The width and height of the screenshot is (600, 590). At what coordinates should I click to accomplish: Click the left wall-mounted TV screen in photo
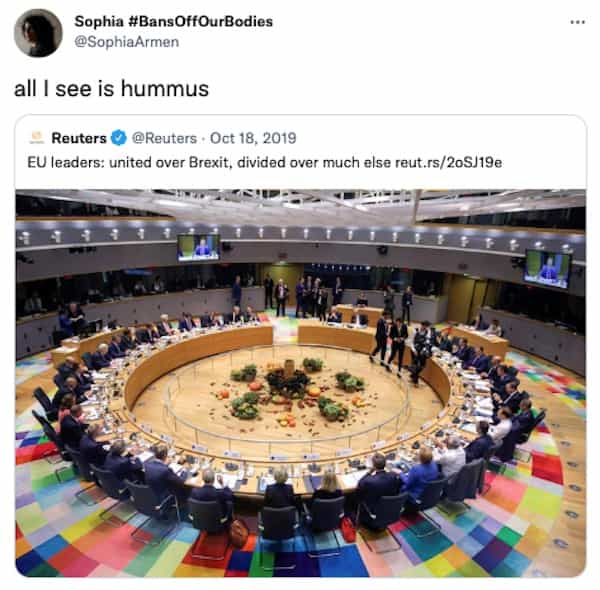coord(198,246)
